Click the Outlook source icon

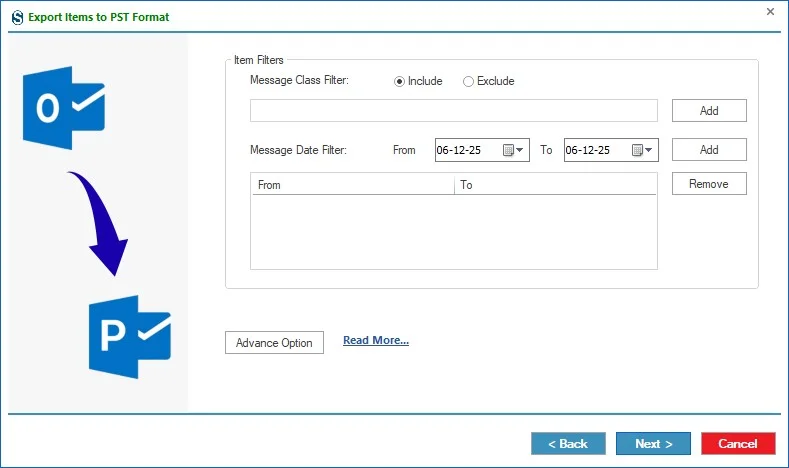(x=64, y=108)
